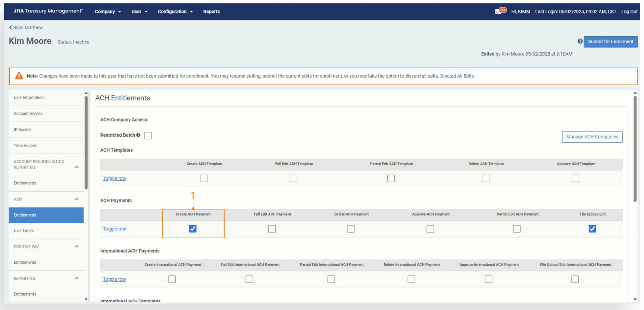This screenshot has width=644, height=310.
Task: Select User Limits in the sidebar
Action: coord(24,231)
